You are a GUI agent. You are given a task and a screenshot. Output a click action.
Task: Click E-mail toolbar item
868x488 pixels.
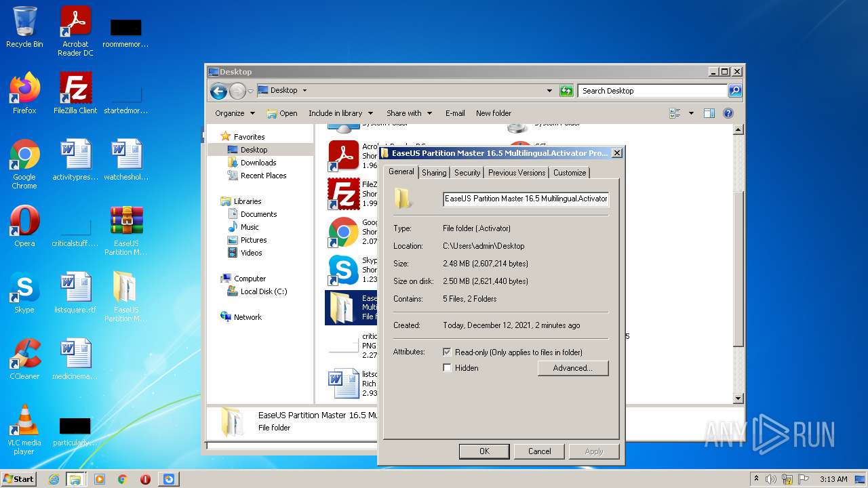pos(455,113)
